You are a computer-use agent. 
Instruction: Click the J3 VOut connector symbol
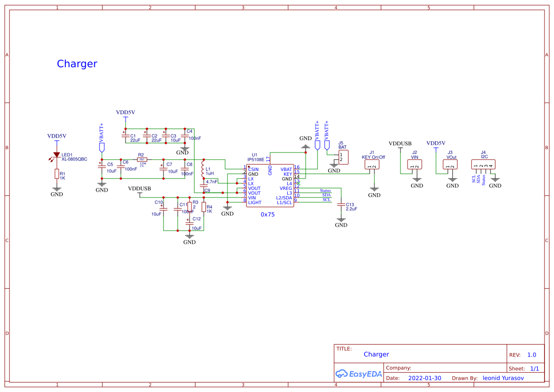449,164
